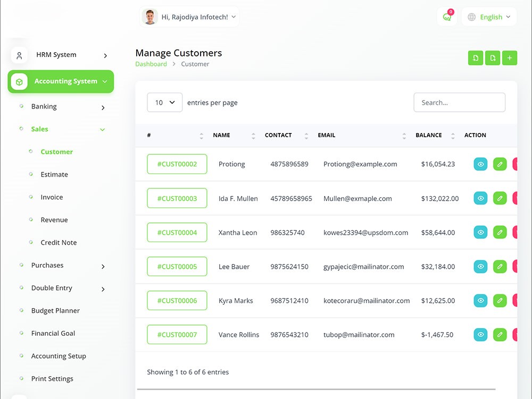Edit Xantha Leon using pencil icon
This screenshot has width=532, height=399.
500,232
